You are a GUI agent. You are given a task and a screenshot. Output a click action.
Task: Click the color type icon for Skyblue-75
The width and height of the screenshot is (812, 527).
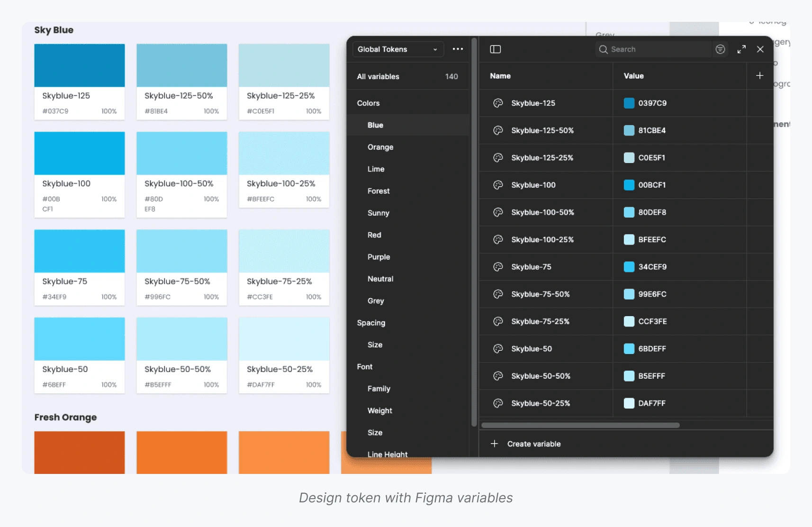coord(498,267)
